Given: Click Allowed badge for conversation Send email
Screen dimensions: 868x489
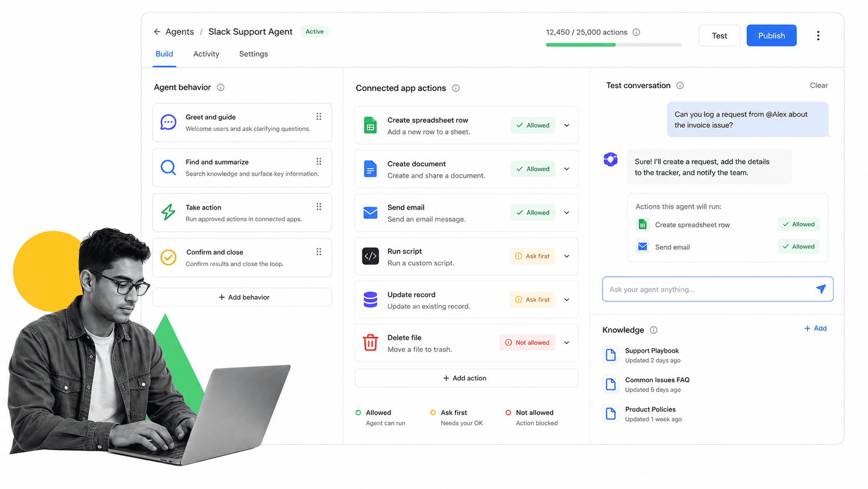Looking at the screenshot, I should 798,247.
